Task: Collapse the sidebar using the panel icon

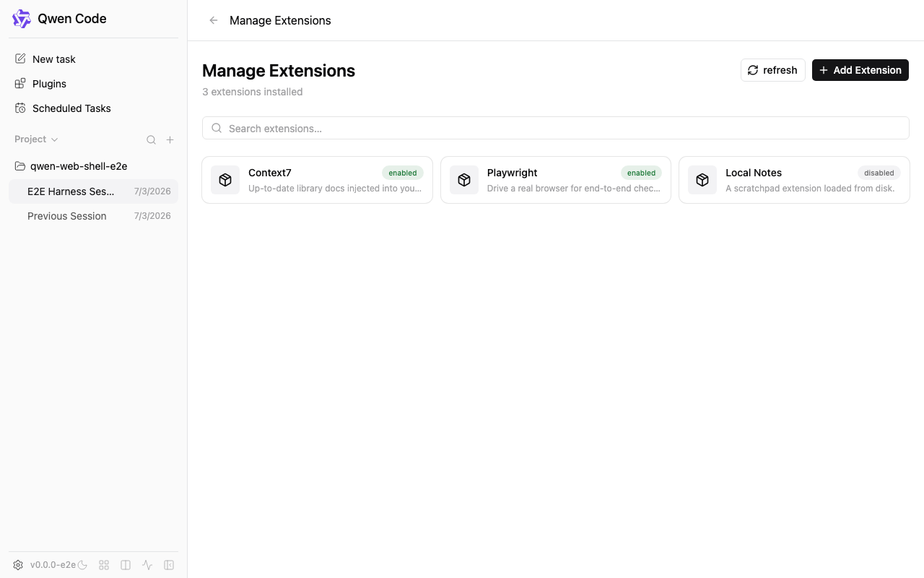Action: 169,565
